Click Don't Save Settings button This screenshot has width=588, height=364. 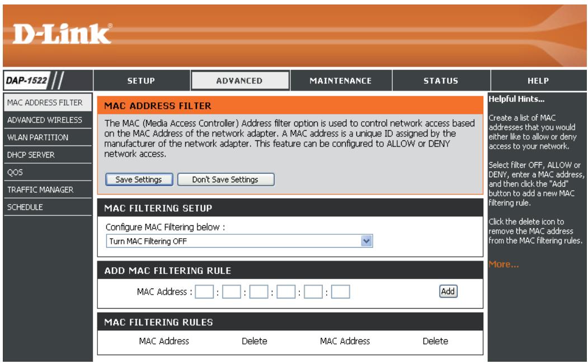pyautogui.click(x=225, y=179)
